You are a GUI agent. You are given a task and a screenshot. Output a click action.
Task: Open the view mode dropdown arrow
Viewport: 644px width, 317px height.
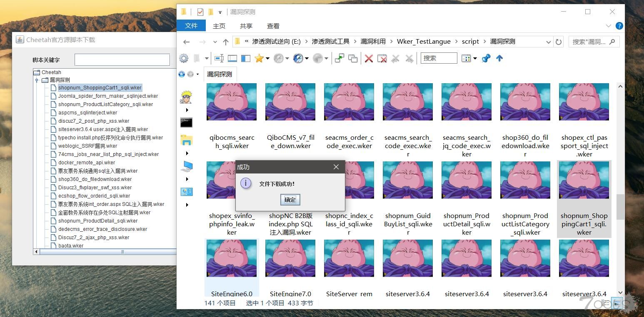475,59
